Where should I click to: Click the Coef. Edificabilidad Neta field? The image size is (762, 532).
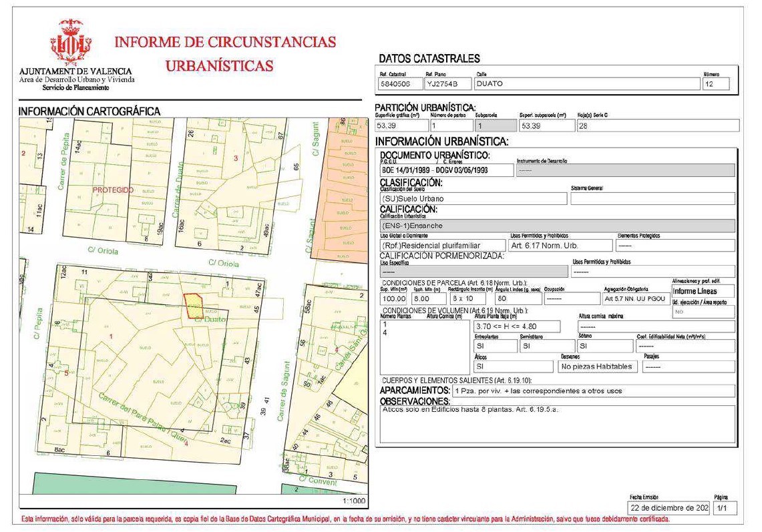686,346
